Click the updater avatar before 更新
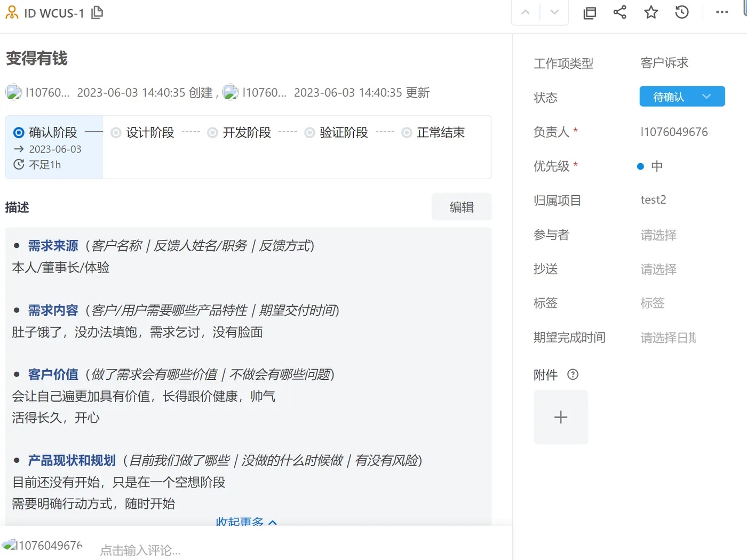 [231, 92]
